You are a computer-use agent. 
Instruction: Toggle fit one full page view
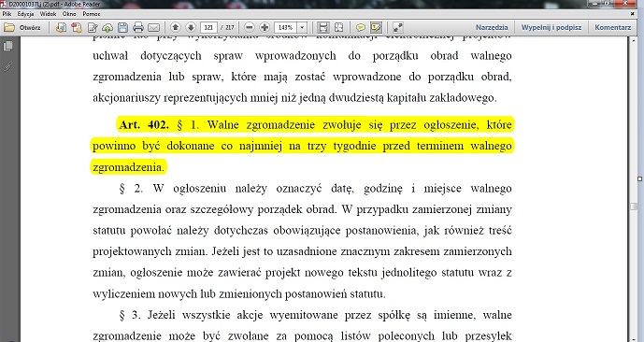tap(339, 27)
